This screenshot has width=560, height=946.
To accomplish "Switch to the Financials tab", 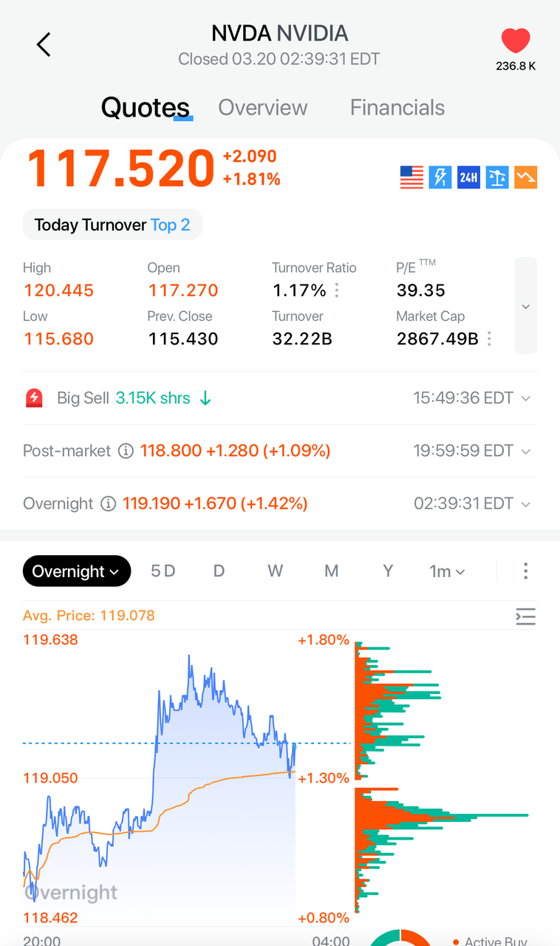I will tap(397, 108).
